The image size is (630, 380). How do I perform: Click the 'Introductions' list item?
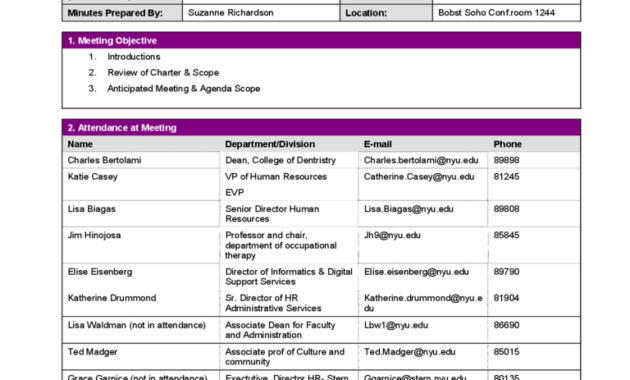(x=133, y=57)
